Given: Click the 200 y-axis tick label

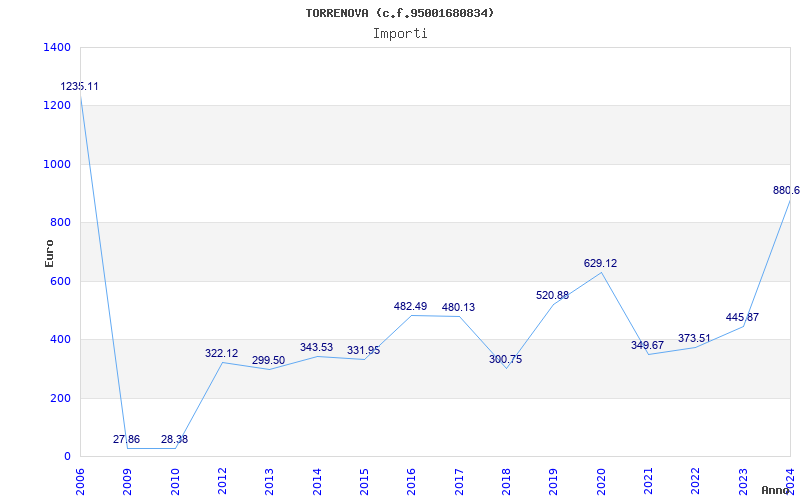Looking at the screenshot, I should point(60,398).
